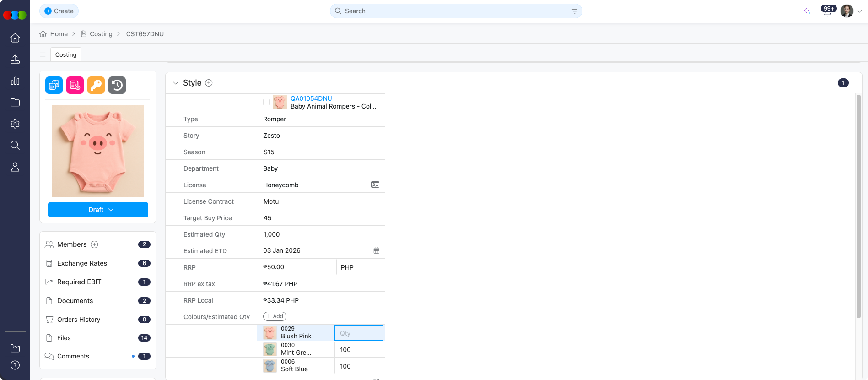The width and height of the screenshot is (868, 380).
Task: Open notifications bell with 99+ badge
Action: 827,11
